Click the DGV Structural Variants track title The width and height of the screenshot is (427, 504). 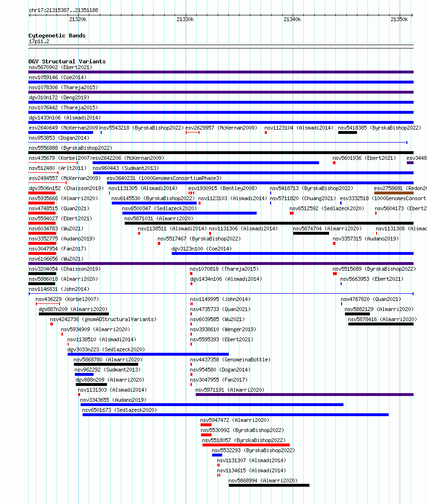click(67, 61)
